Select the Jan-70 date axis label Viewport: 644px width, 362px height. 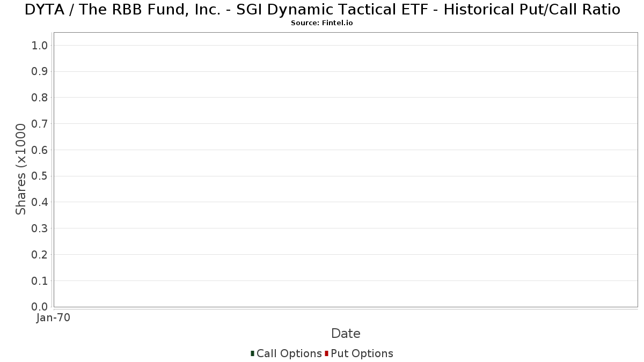click(x=54, y=318)
